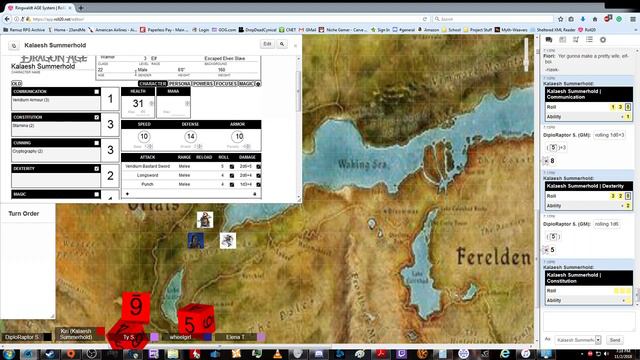This screenshot has width=640, height=360.
Task: Toggle the CONSTITUTION primary checkbox
Action: pyautogui.click(x=97, y=117)
